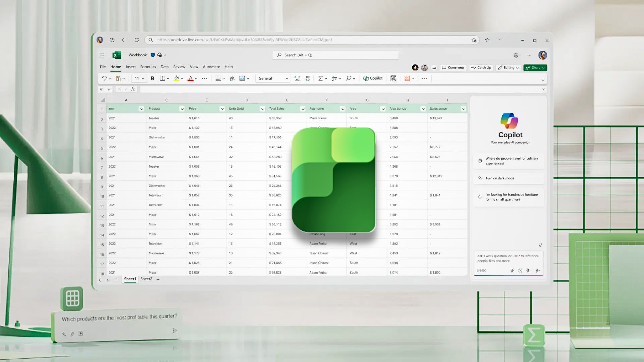The height and width of the screenshot is (362, 644).
Task: Click the Excel logo icon beside Workbook1
Action: tap(117, 55)
